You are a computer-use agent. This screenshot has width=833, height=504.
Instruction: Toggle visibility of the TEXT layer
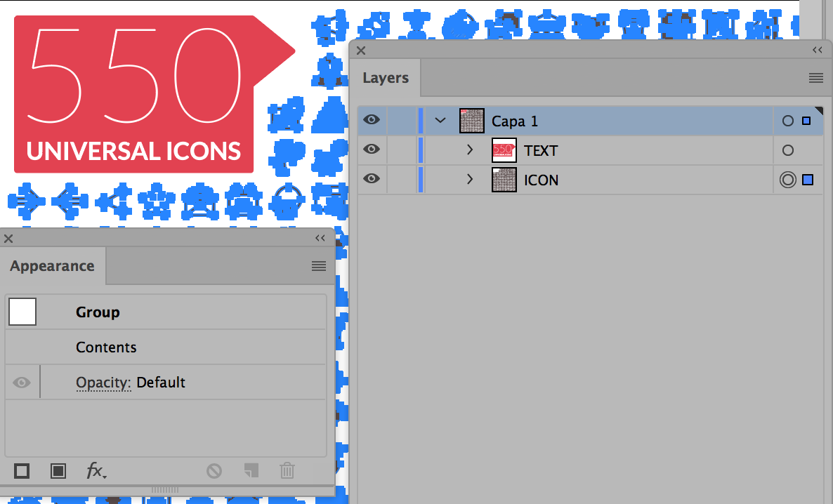pyautogui.click(x=372, y=150)
